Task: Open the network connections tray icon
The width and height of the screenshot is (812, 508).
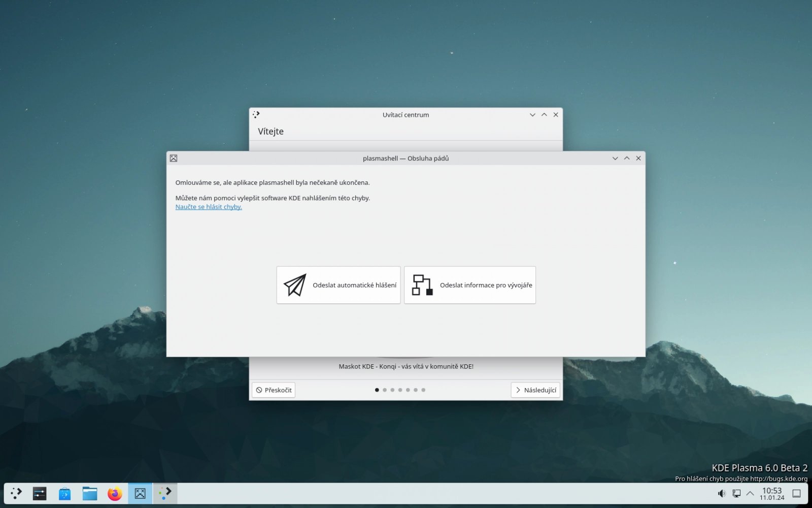Action: point(736,493)
